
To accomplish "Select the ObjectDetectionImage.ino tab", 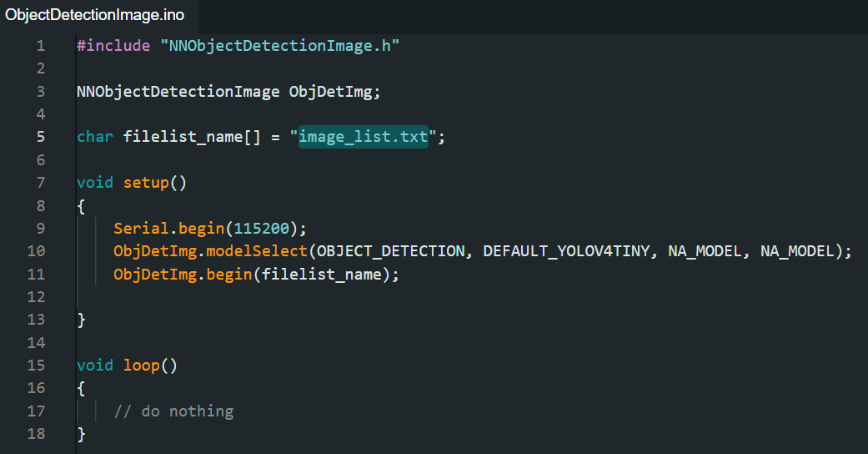I will point(95,15).
